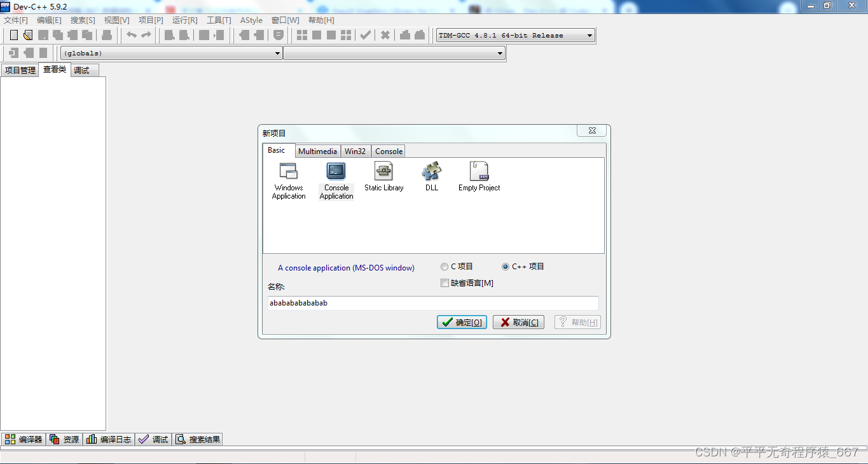868x464 pixels.
Task: Open the 视图[V] menu
Action: [x=117, y=20]
